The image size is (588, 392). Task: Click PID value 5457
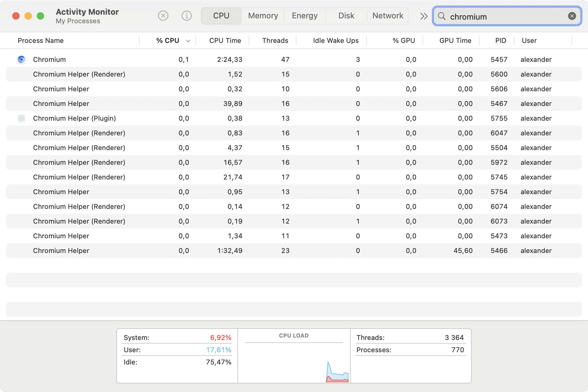tap(499, 59)
